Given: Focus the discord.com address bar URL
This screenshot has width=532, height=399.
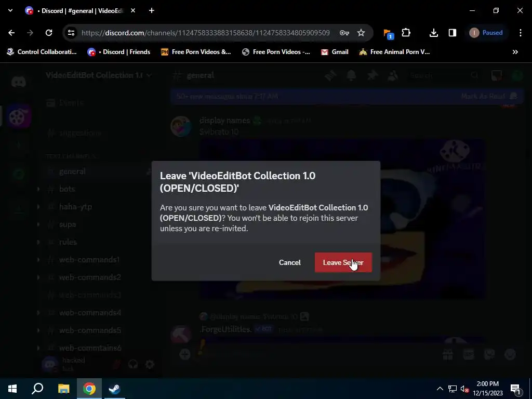Looking at the screenshot, I should [x=206, y=33].
